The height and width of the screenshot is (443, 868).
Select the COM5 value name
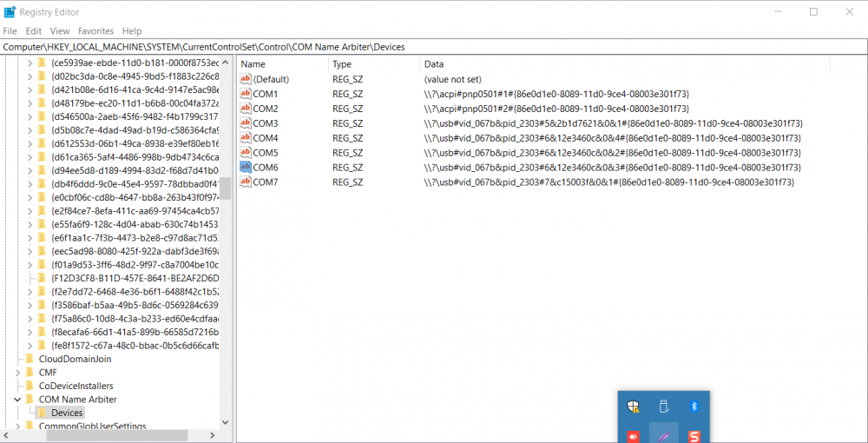click(266, 152)
